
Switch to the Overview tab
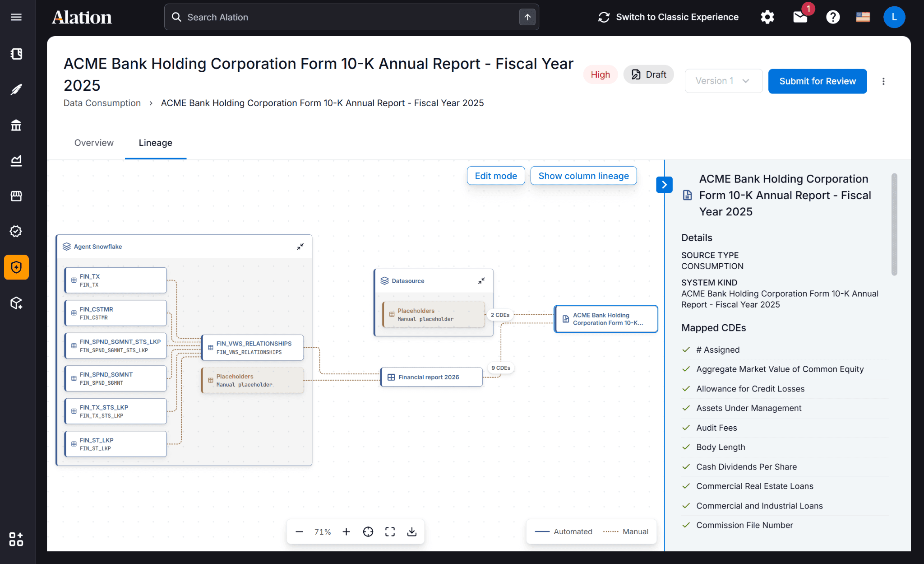click(x=94, y=143)
